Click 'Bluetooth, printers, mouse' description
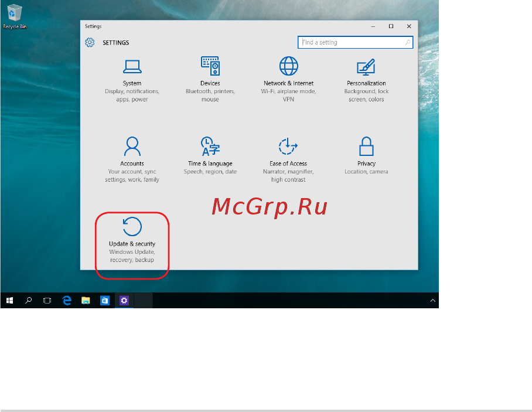Screen dimensions: 532x412 coord(210,96)
